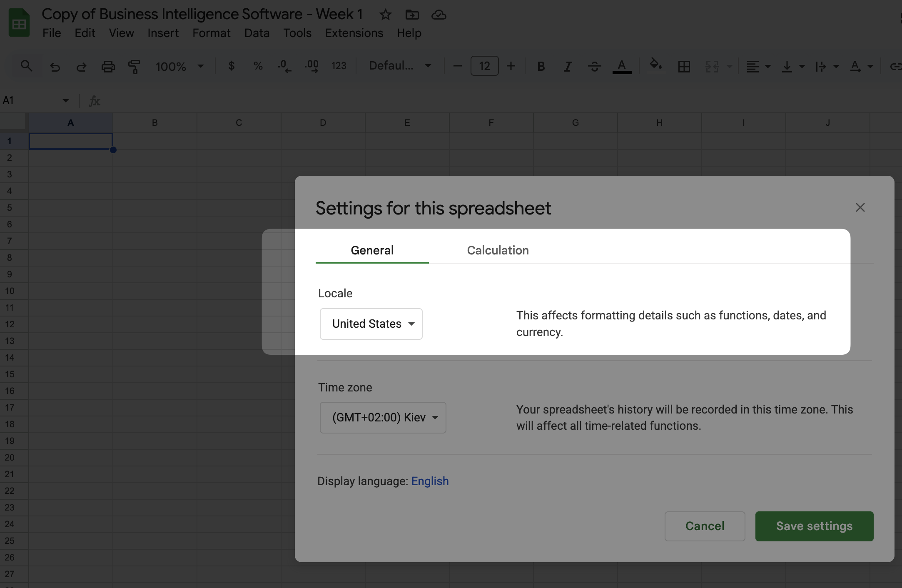The image size is (902, 588).
Task: Click the format as currency icon
Action: 232,66
